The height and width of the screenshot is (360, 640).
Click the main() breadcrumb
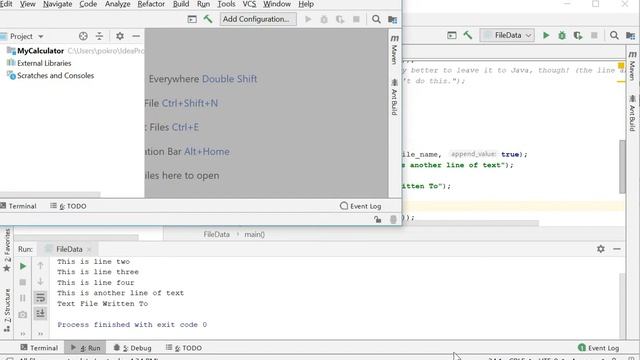pyautogui.click(x=254, y=235)
